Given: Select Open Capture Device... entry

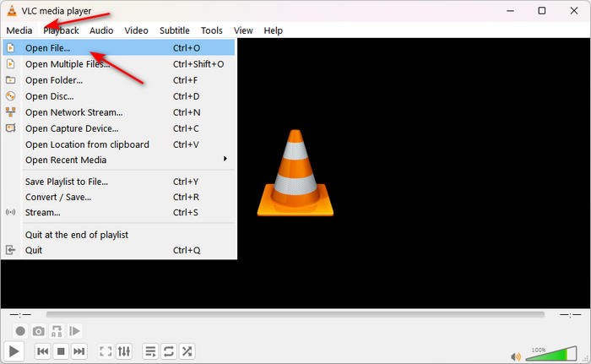Looking at the screenshot, I should pyautogui.click(x=119, y=128).
